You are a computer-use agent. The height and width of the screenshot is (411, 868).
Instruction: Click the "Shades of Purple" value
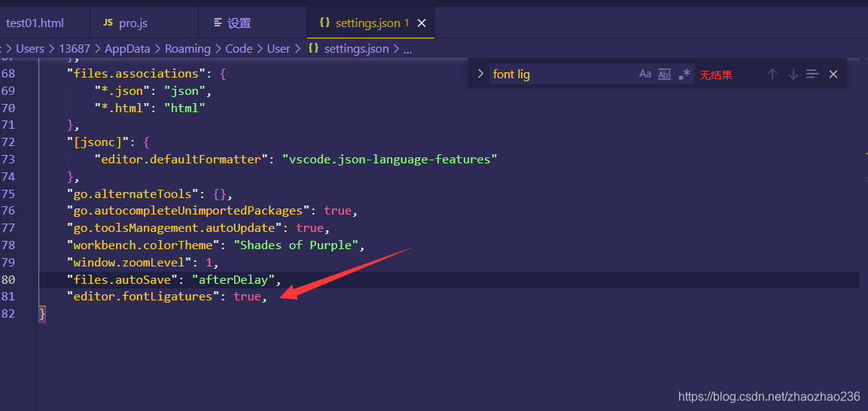(296, 245)
